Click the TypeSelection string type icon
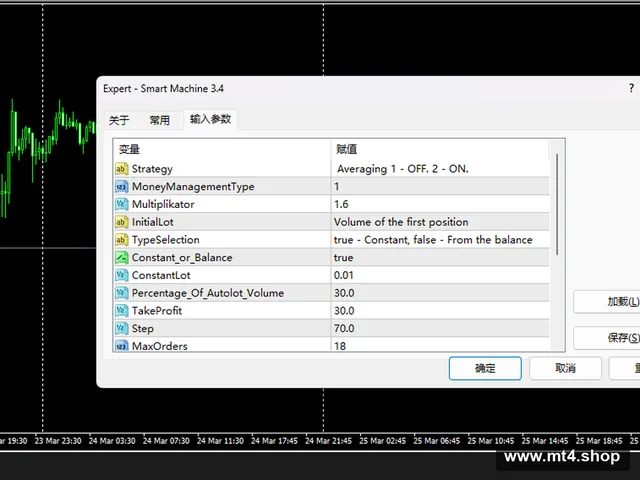Screen dimensions: 640x480 [122, 240]
